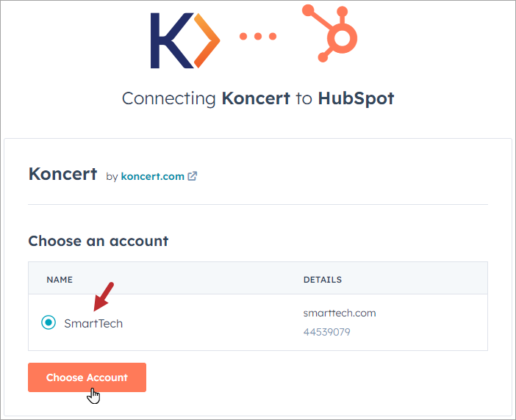516x420 pixels.
Task: Open the koncert.com link
Action: pyautogui.click(x=153, y=176)
